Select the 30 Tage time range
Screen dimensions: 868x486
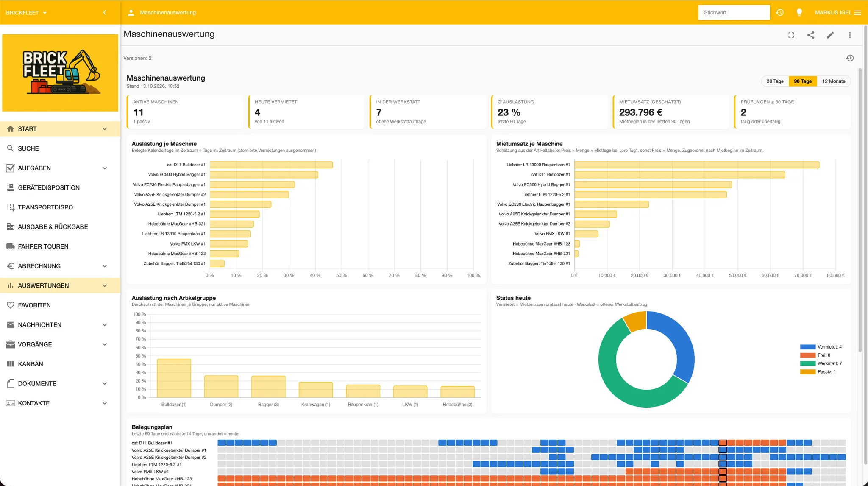point(775,81)
